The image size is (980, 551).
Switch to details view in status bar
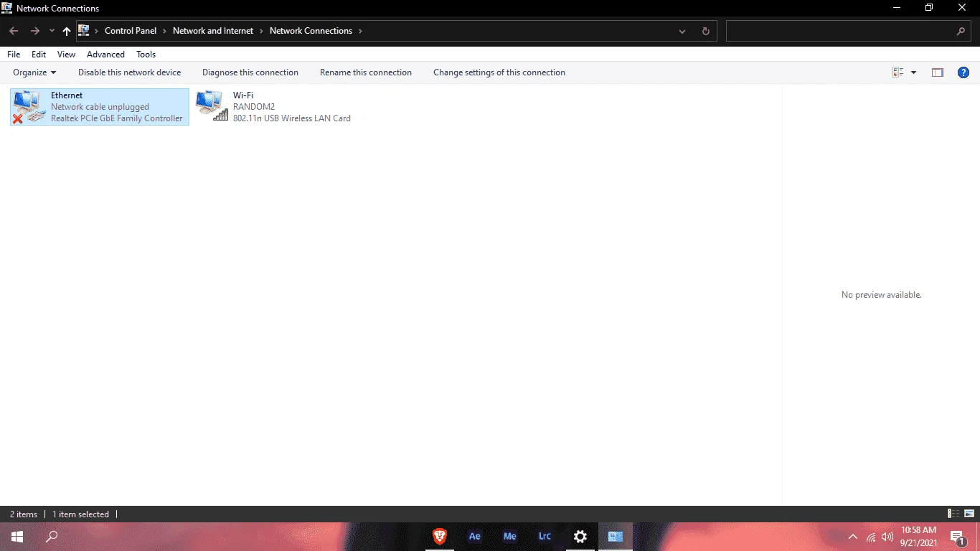953,514
